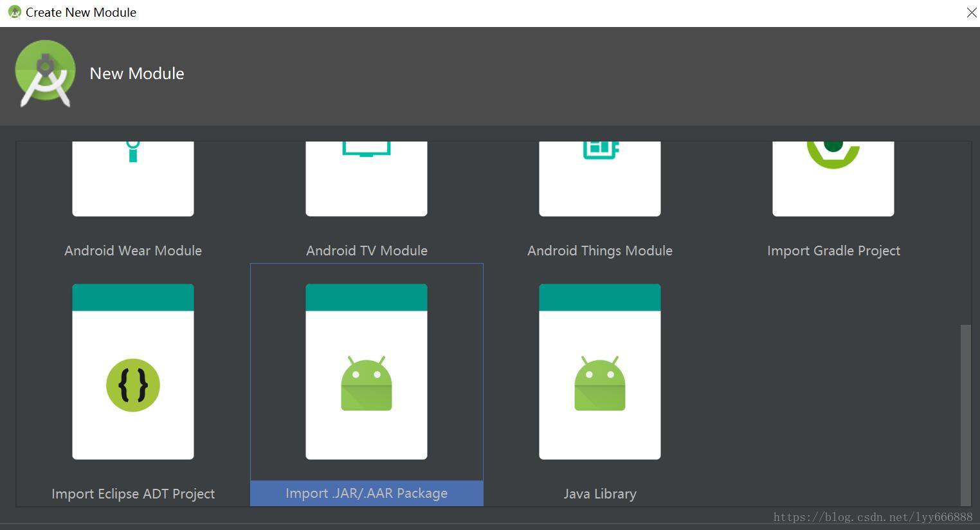Select the Android Wear Module card icon

pos(133,179)
